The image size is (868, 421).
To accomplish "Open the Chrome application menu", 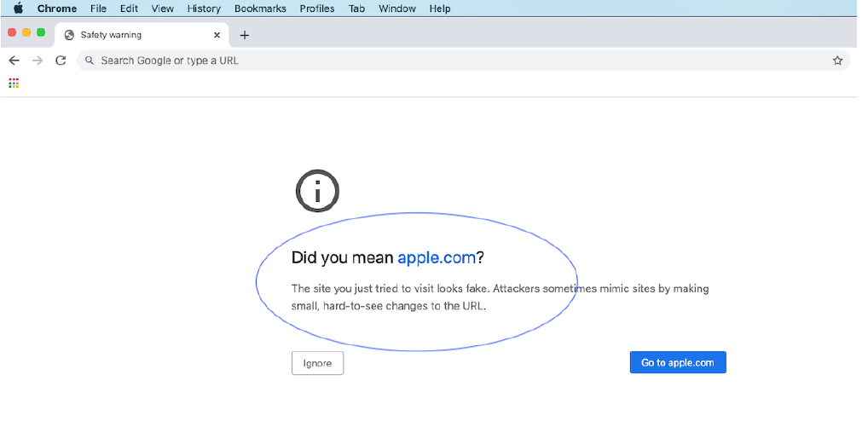I will pos(57,9).
